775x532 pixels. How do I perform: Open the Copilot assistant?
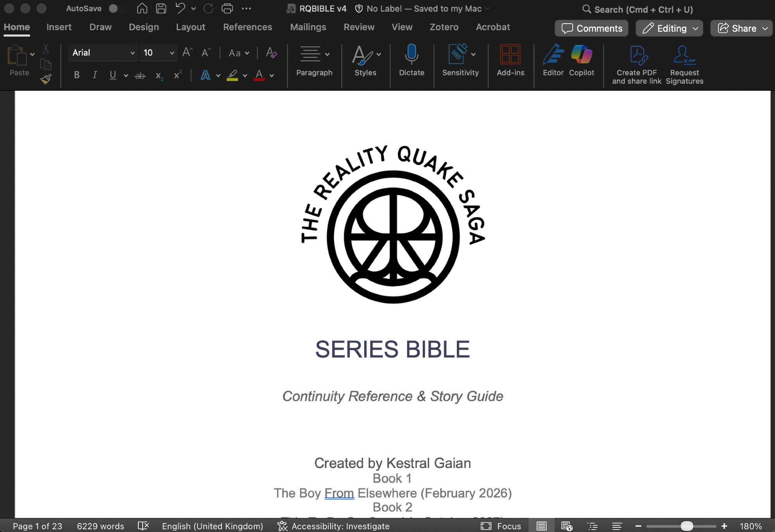click(581, 55)
